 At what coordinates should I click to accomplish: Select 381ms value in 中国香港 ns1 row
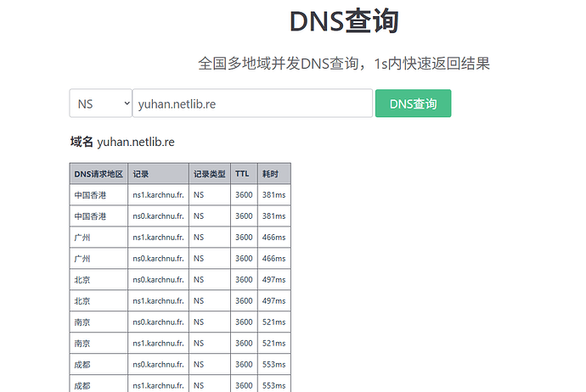point(274,195)
